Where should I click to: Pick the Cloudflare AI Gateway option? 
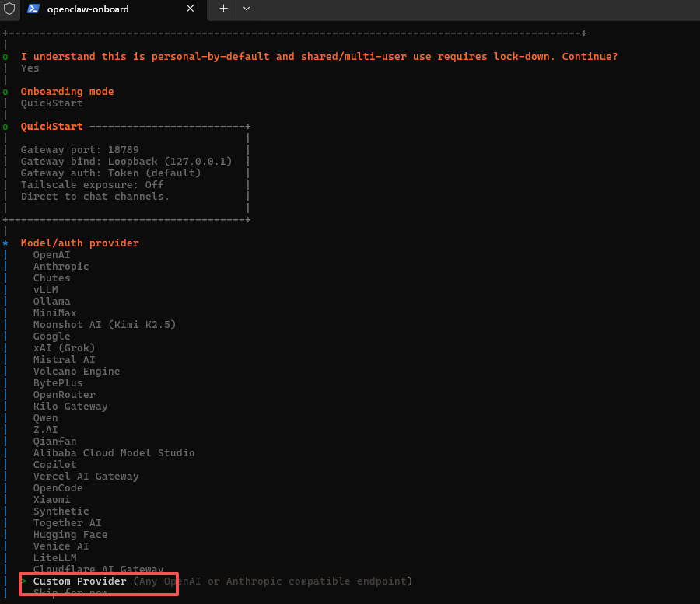pos(98,569)
